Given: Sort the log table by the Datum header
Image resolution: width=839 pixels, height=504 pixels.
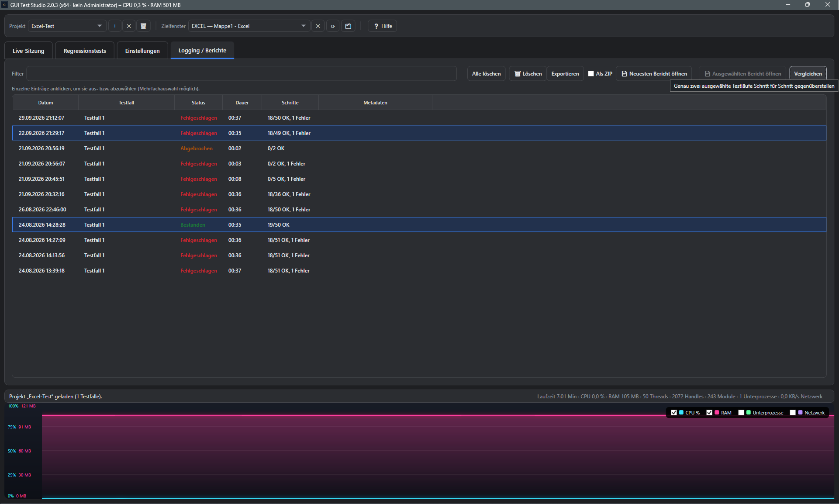Looking at the screenshot, I should 45,103.
